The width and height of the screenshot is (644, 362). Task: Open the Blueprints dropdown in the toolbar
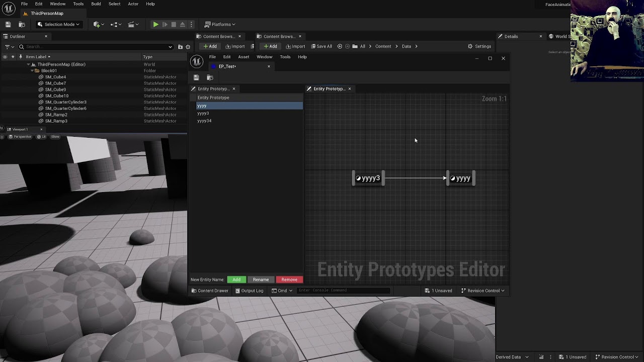point(116,24)
